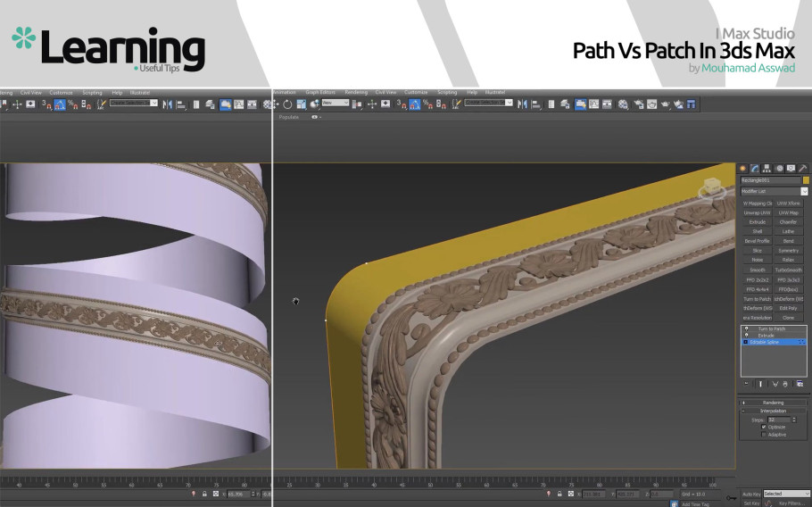Open Help menu in right window

click(472, 92)
